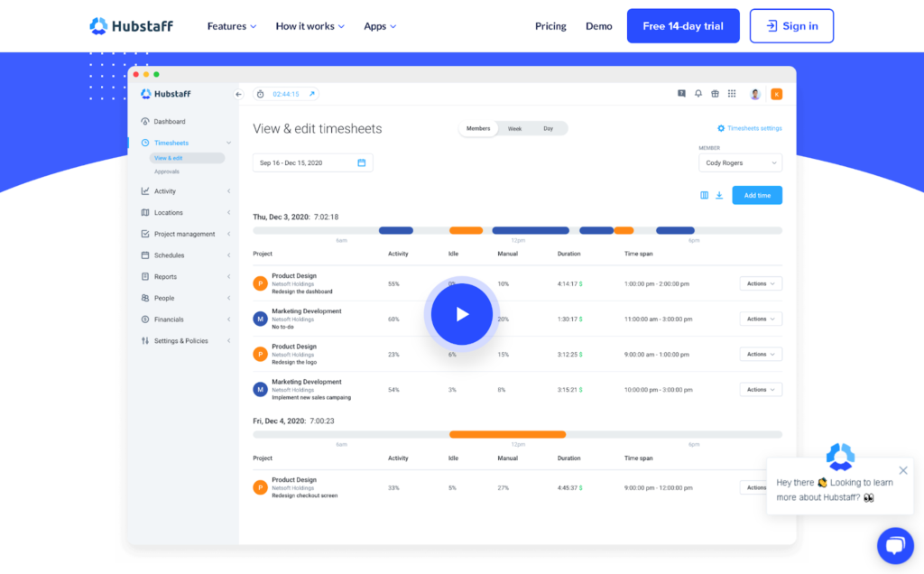Open notifications bell icon
Viewport: 924px width, 574px height.
(x=698, y=94)
